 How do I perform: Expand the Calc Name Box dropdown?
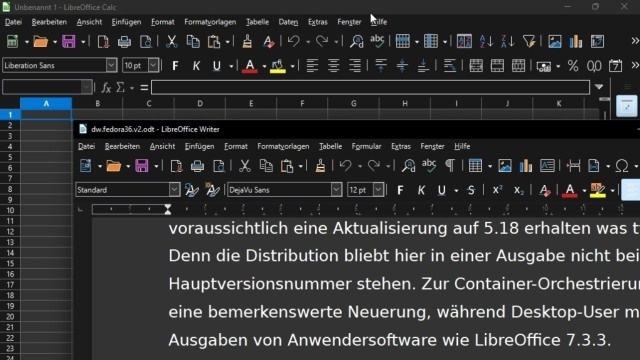tap(86, 87)
